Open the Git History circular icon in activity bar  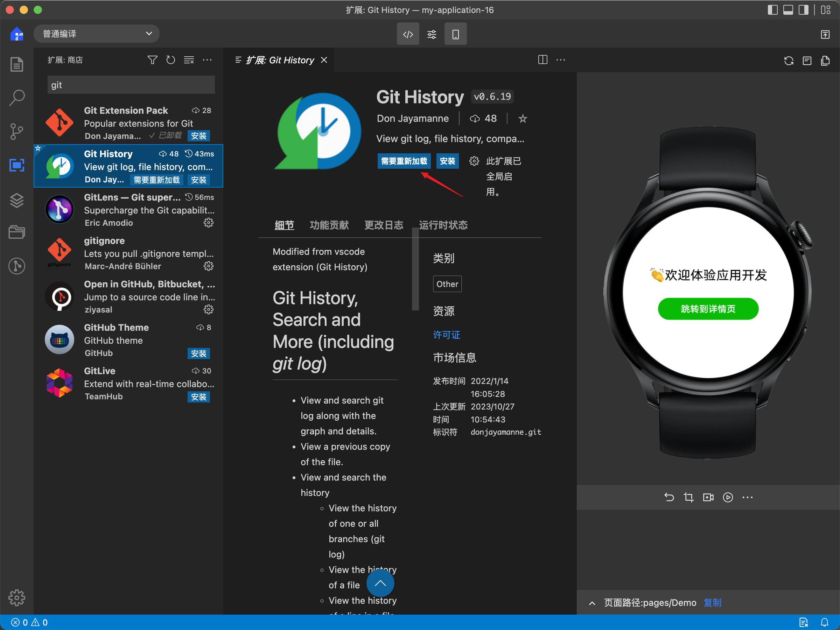(x=17, y=266)
